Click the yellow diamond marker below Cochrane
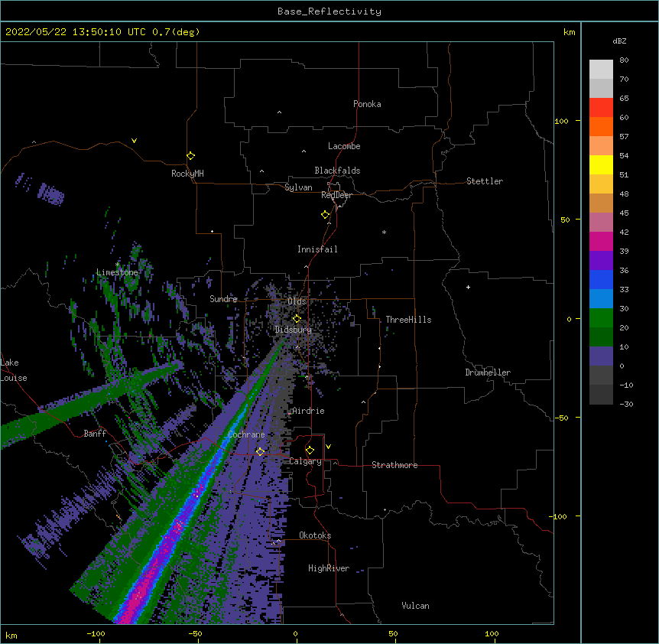 260,451
